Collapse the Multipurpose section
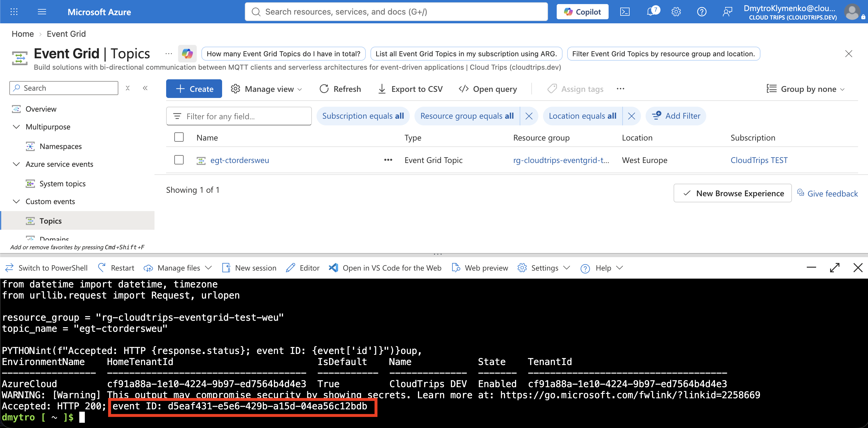 coord(16,127)
